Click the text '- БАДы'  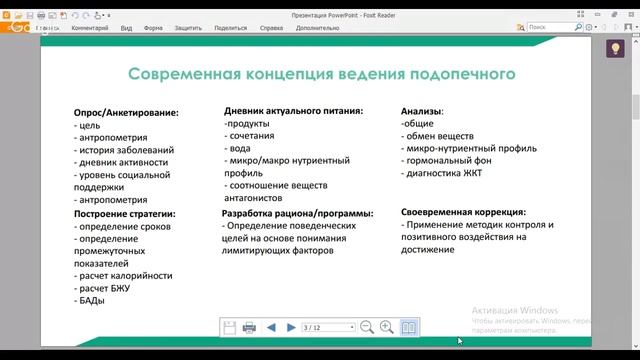89,301
